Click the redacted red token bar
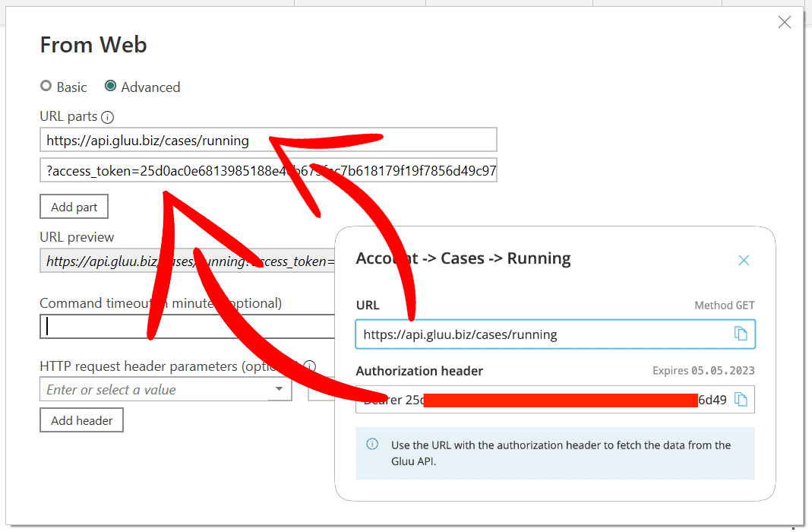Screen dimensions: 812x532 560,398
